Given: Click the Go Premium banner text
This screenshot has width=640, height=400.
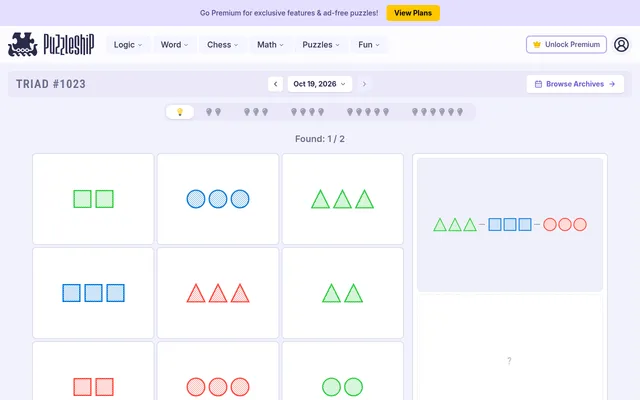Looking at the screenshot, I should [289, 13].
